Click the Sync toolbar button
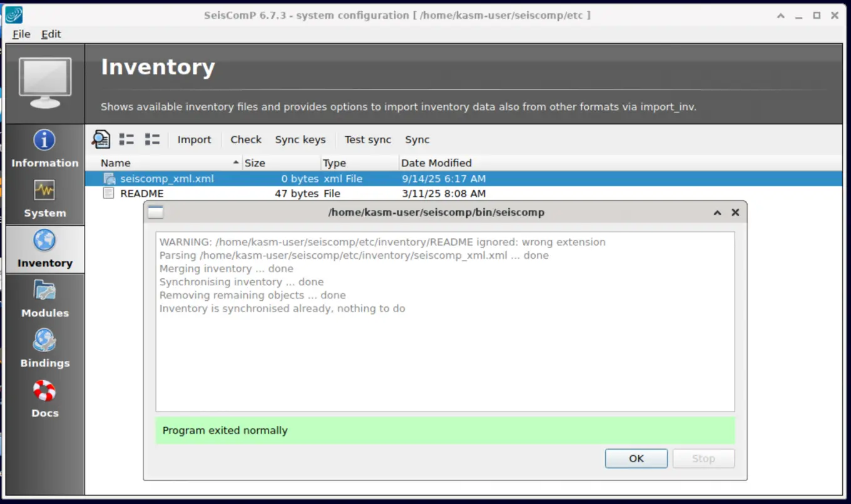Viewport: 851px width, 504px height. pyautogui.click(x=417, y=139)
